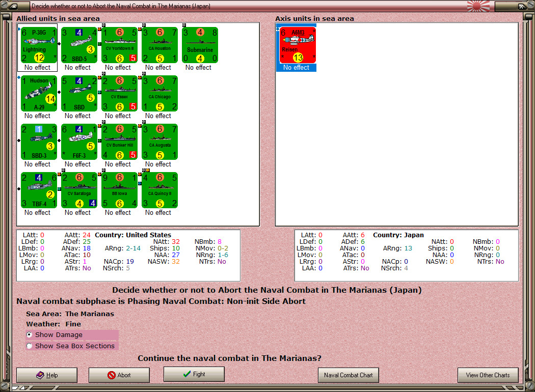Close the abort decision window

pyautogui.click(x=522, y=6)
